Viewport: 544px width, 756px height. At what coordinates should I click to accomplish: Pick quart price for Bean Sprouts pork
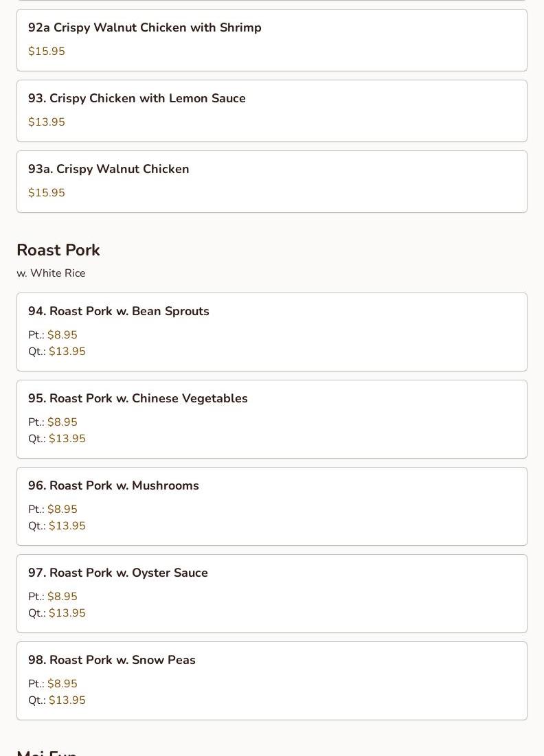(x=57, y=351)
